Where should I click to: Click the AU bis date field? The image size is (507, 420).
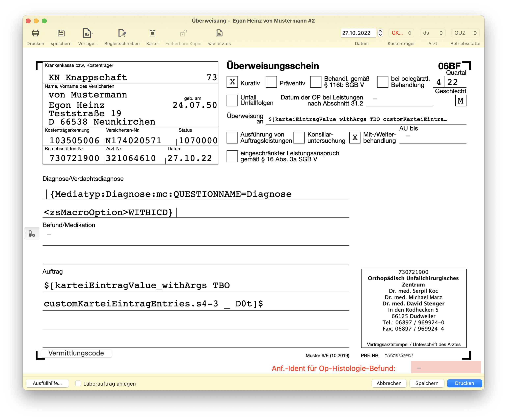coord(433,138)
